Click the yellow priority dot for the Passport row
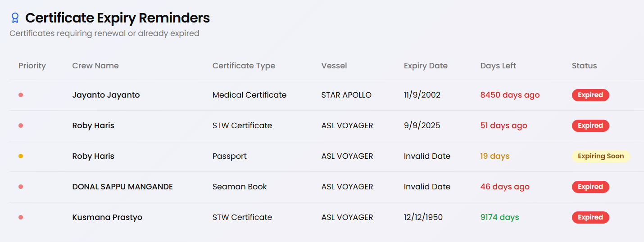This screenshot has width=644, height=242. [21, 156]
